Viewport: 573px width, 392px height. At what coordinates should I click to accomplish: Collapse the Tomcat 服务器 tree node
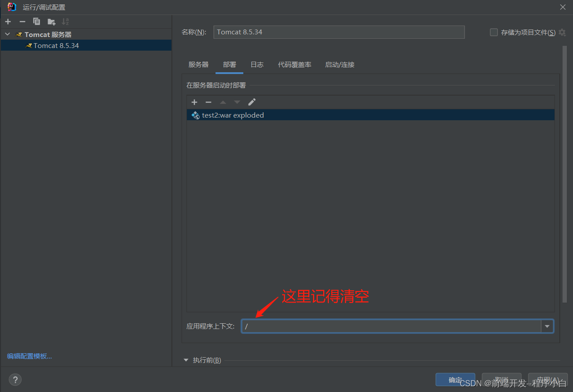tap(7, 34)
